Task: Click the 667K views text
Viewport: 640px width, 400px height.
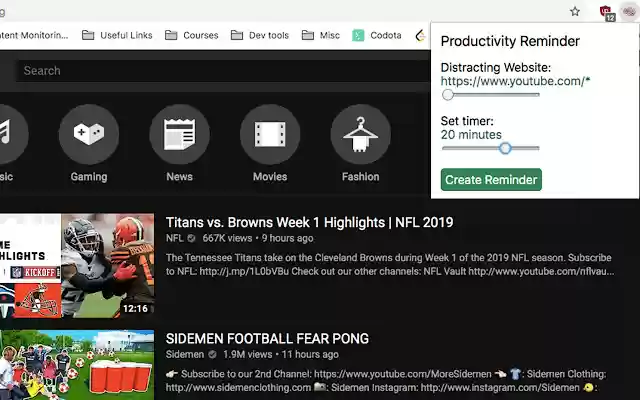Action: [x=227, y=238]
